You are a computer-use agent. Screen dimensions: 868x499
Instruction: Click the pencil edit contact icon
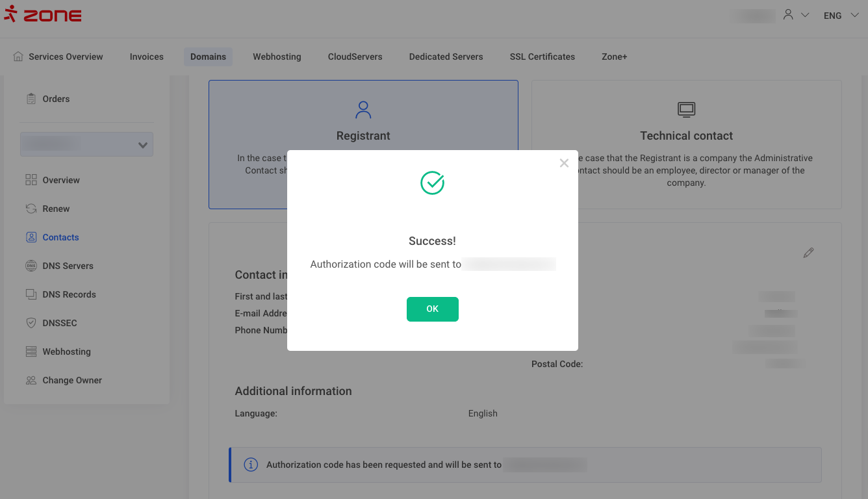point(808,253)
